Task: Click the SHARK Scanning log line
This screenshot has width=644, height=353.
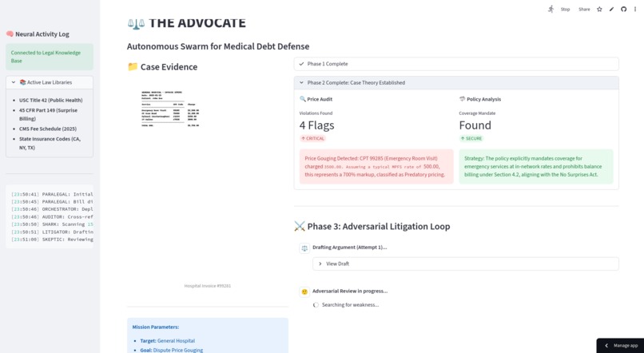Action: pyautogui.click(x=52, y=224)
